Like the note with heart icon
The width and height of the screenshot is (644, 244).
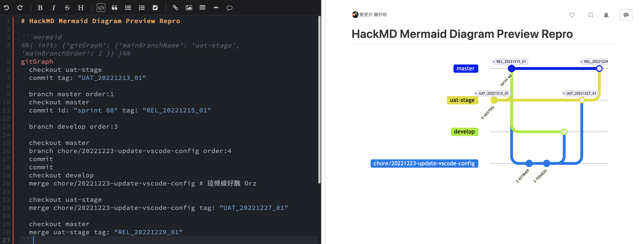pyautogui.click(x=572, y=15)
